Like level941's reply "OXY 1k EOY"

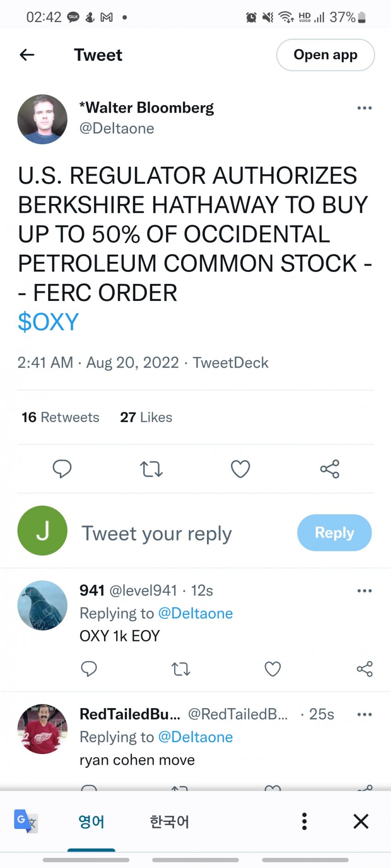pos(273,669)
